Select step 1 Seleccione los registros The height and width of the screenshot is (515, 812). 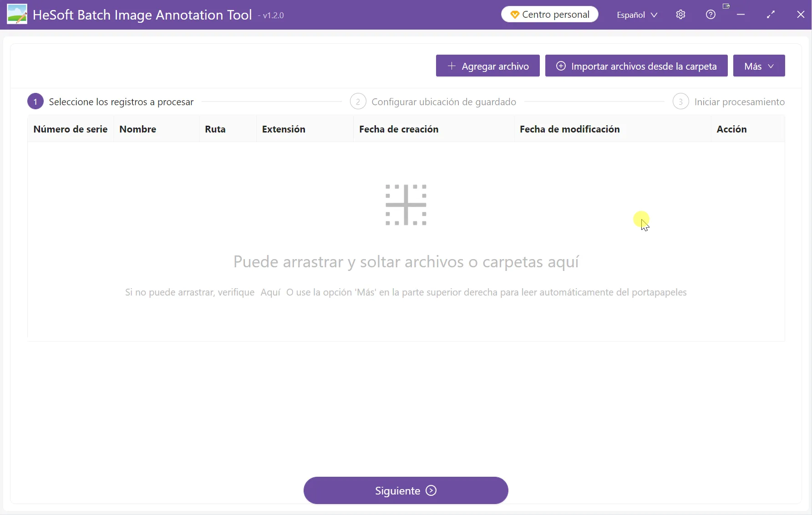pyautogui.click(x=111, y=102)
